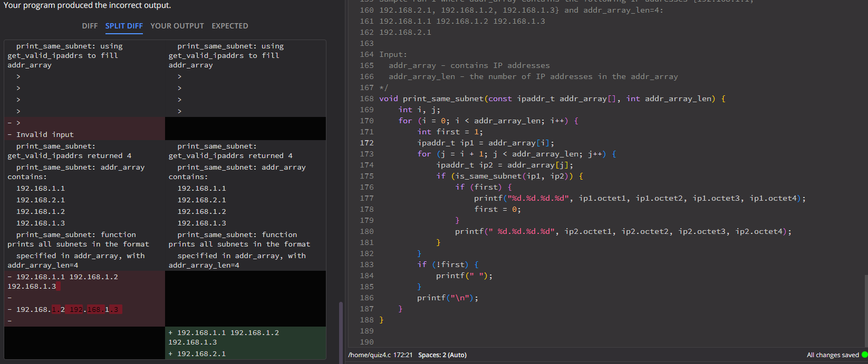Click the All changes saved message
The height and width of the screenshot is (364, 868).
click(833, 355)
